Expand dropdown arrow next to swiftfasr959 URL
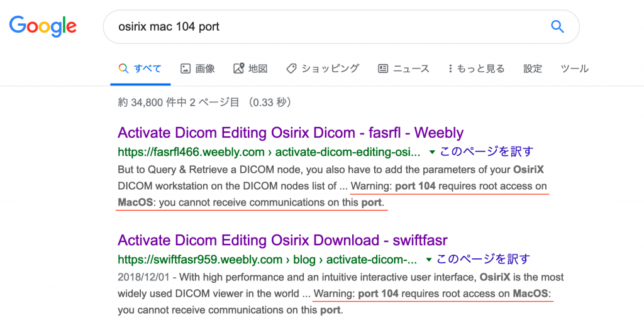644x335 pixels. (429, 260)
